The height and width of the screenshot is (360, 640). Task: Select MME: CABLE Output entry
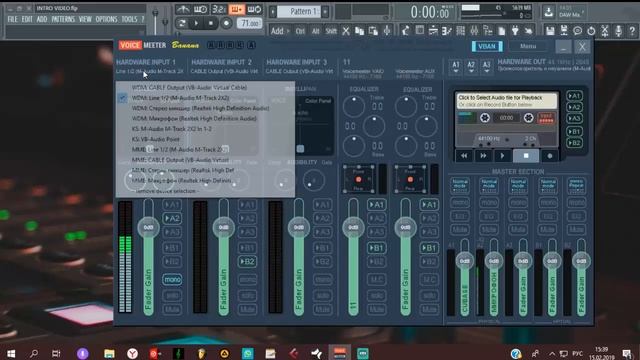tap(180, 160)
